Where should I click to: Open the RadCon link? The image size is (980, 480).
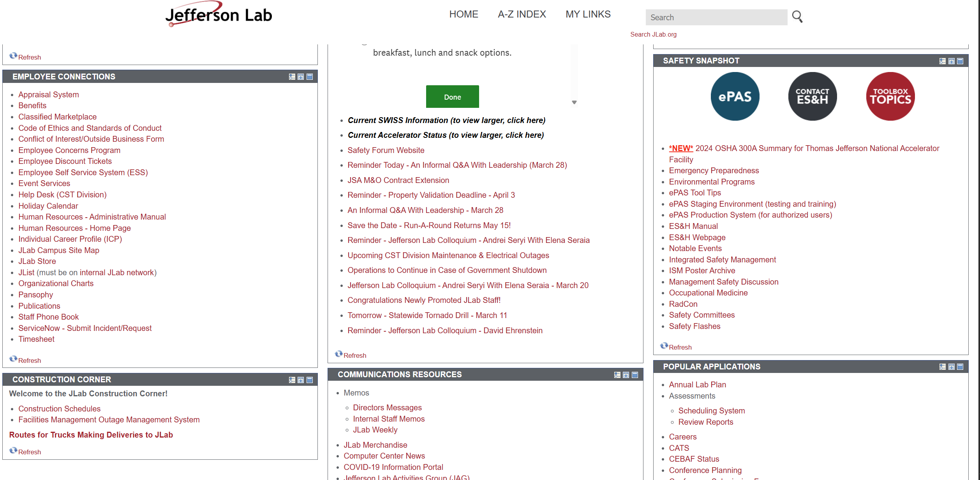pyautogui.click(x=683, y=304)
